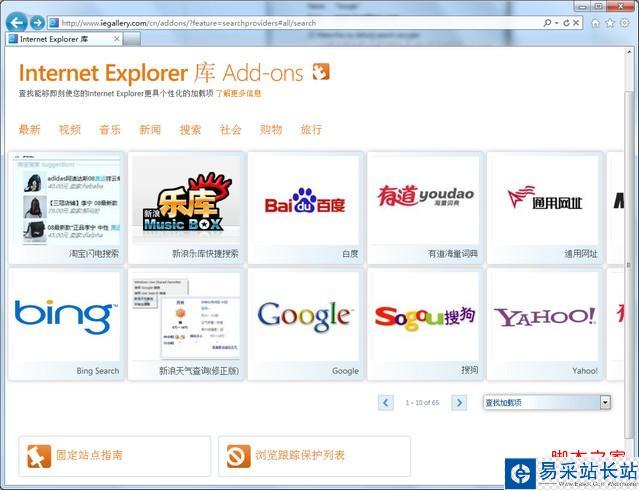
Task: Go to next page of add-ons
Action: 459,403
